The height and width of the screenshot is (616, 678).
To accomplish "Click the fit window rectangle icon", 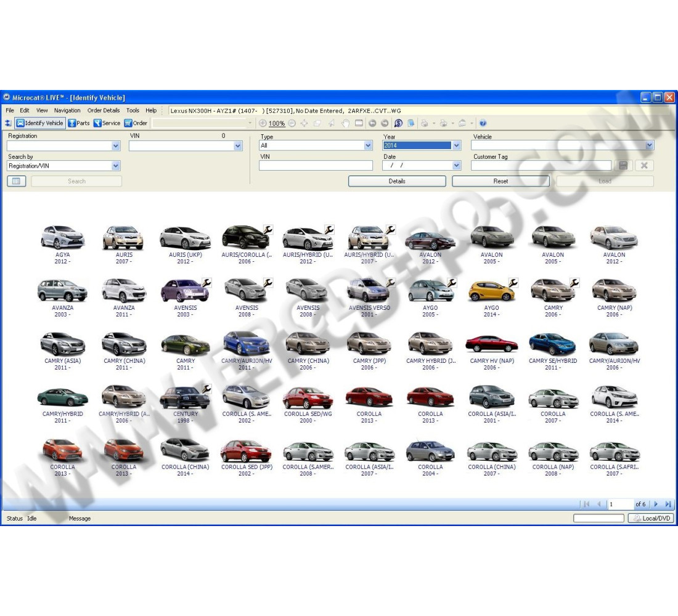I will 359,123.
